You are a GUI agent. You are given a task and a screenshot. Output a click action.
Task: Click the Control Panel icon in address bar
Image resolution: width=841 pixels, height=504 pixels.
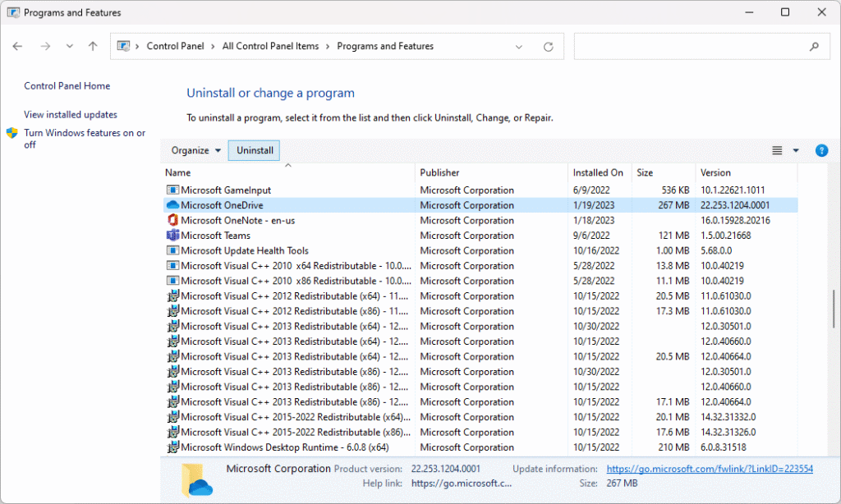(123, 46)
